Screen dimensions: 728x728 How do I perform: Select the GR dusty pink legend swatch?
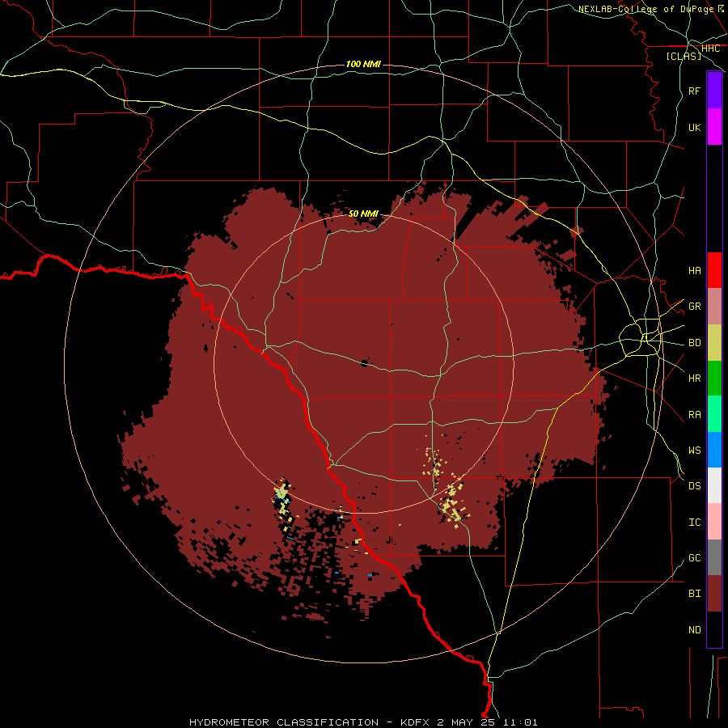point(714,307)
